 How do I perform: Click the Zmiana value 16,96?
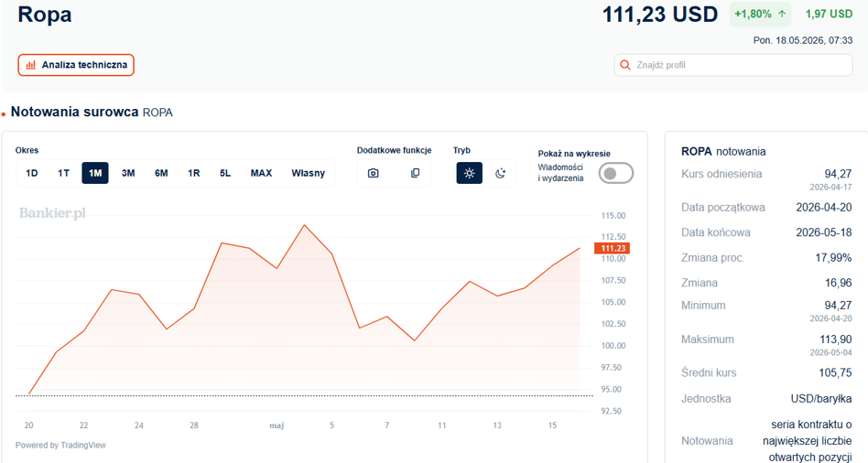tap(838, 283)
